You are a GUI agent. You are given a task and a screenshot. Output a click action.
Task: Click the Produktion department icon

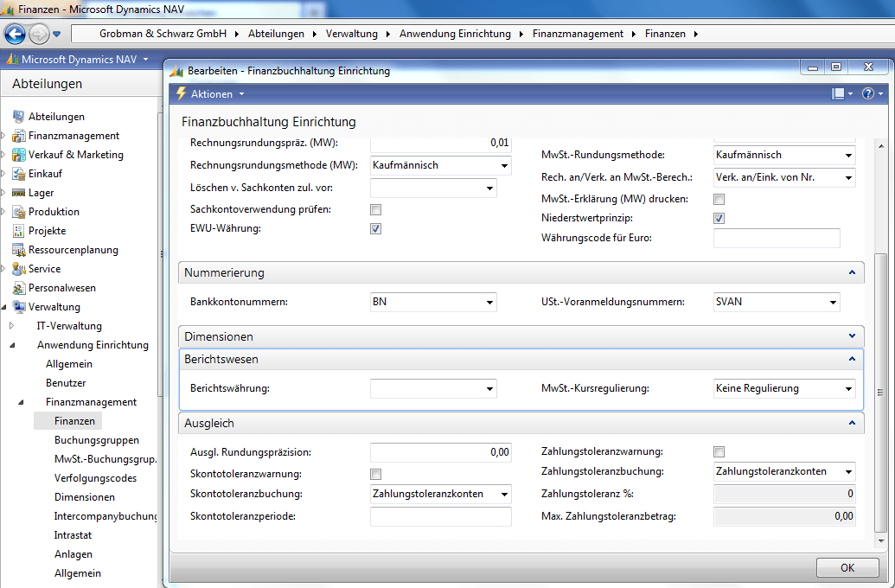coord(19,212)
